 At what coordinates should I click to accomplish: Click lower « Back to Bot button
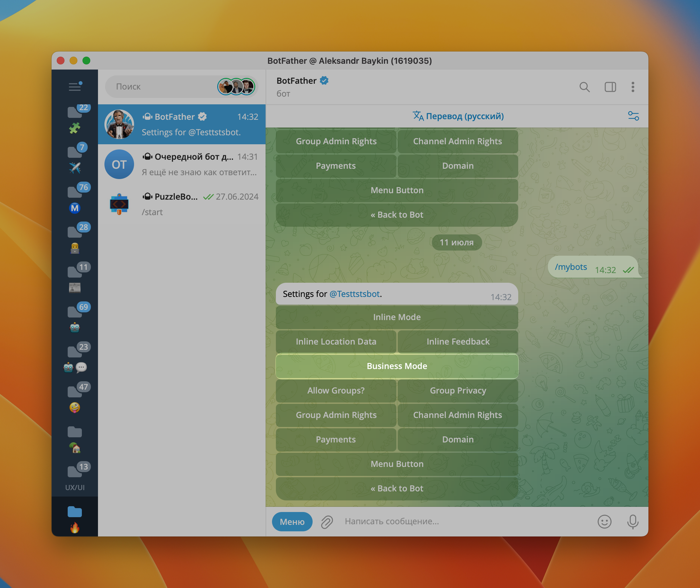pos(397,489)
